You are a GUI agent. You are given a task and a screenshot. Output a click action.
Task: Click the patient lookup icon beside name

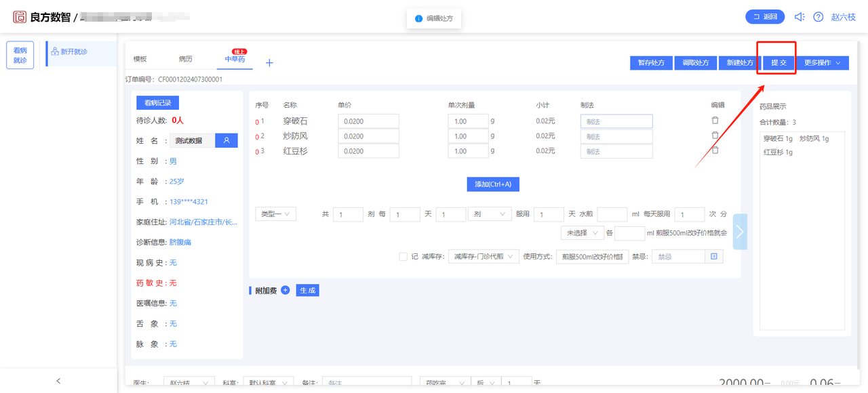226,140
